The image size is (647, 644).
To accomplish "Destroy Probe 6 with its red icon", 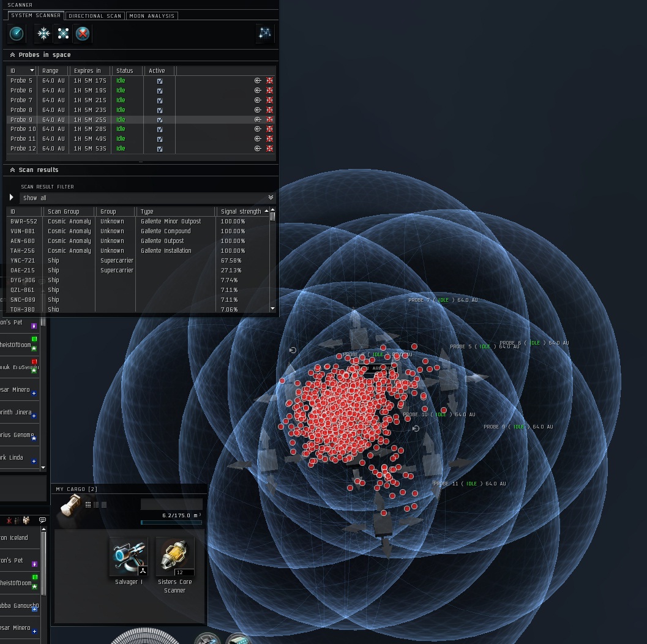I will coord(269,91).
